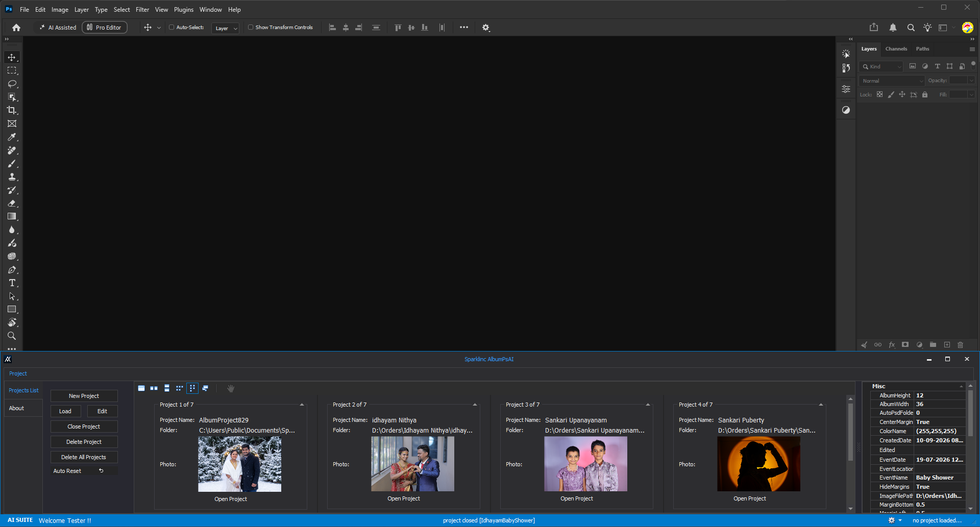980x527 pixels.
Task: Click the delete layer trash icon
Action: (960, 345)
